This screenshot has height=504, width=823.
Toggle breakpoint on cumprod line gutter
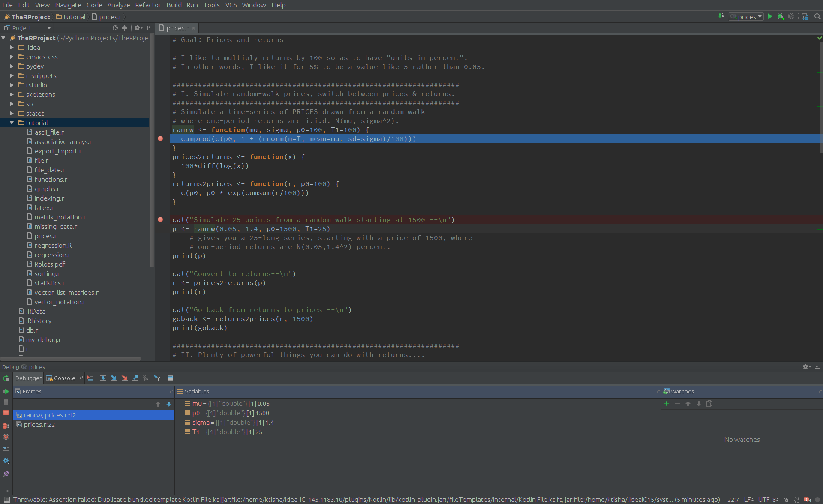tap(160, 138)
